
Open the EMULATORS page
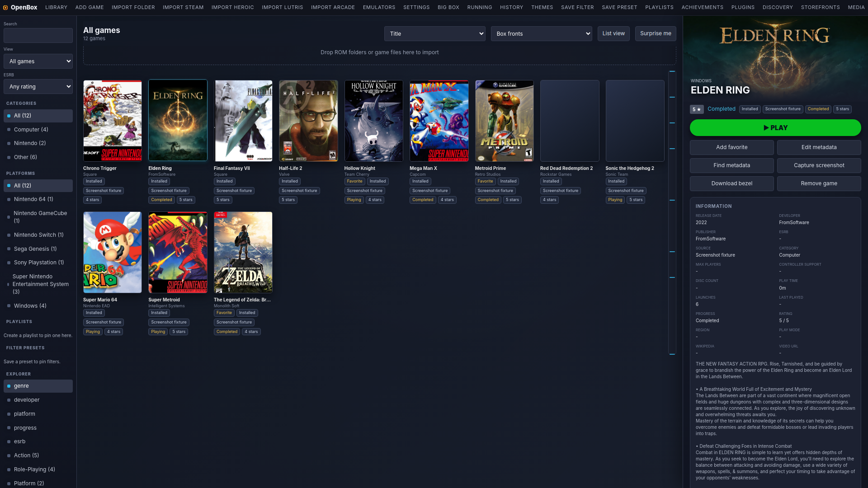[x=379, y=8]
